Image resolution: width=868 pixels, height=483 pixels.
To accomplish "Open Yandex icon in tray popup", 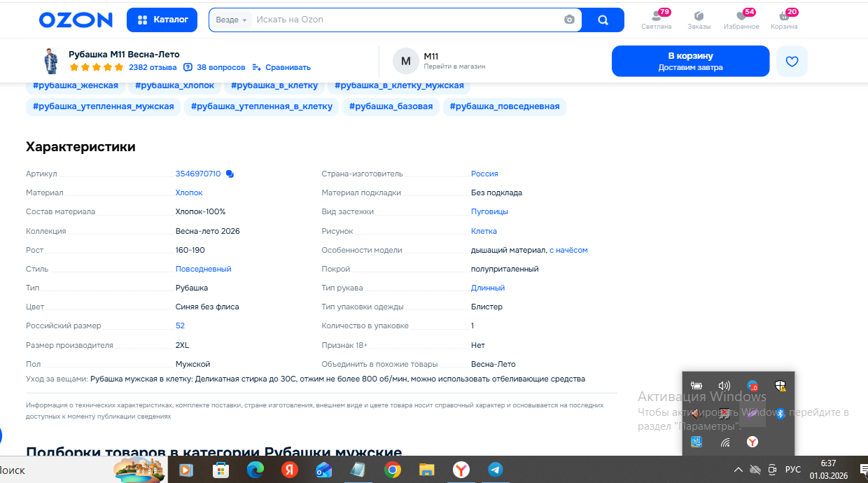I will pyautogui.click(x=752, y=442).
